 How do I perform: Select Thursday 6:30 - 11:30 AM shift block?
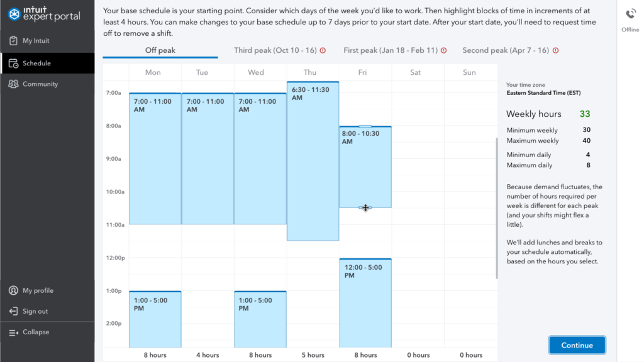click(313, 163)
